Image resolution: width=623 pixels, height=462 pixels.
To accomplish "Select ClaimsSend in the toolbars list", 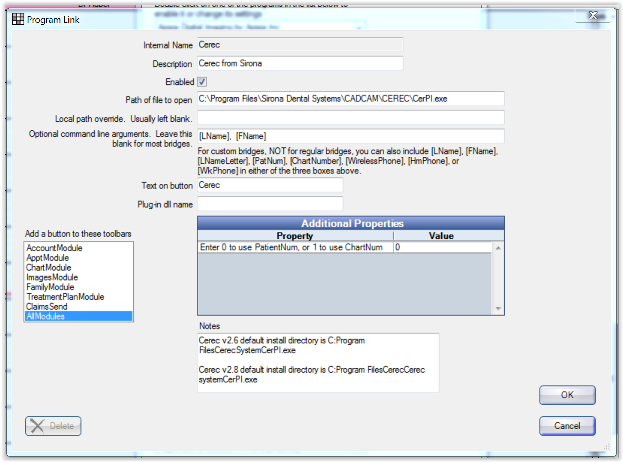I will click(x=78, y=307).
